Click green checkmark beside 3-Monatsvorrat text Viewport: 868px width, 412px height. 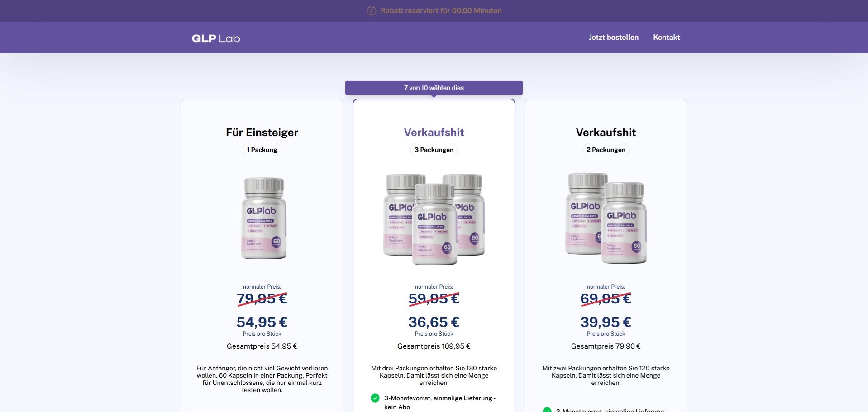375,398
